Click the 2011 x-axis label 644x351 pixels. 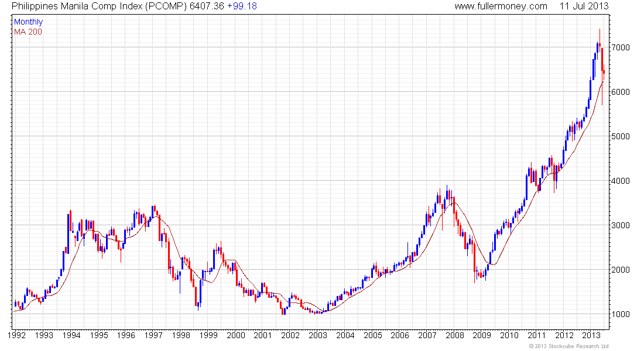(537, 335)
